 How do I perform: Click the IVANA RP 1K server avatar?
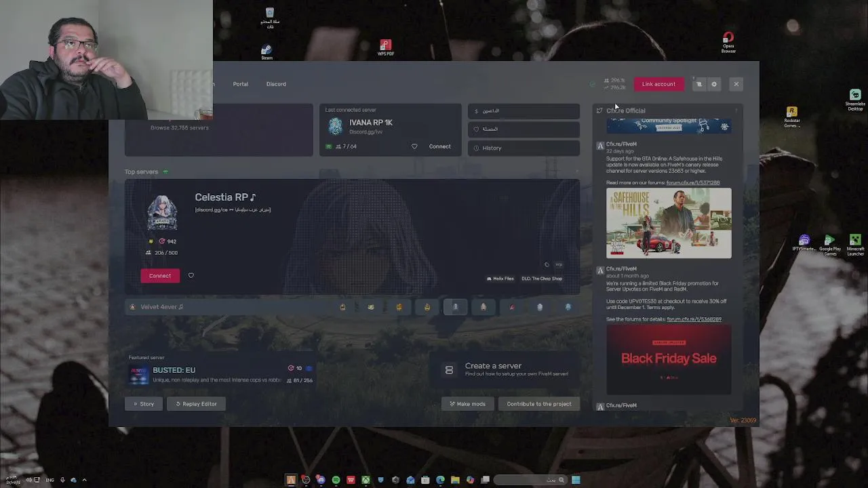336,126
